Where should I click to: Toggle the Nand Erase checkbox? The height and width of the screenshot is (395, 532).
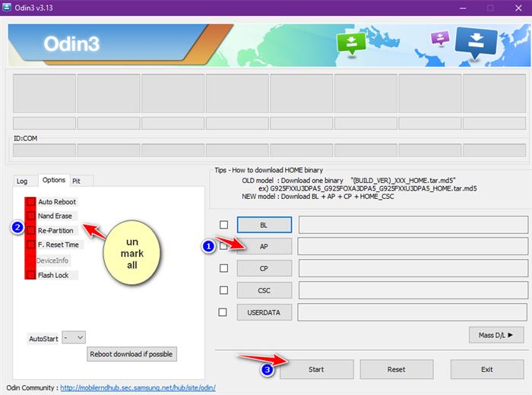31,216
